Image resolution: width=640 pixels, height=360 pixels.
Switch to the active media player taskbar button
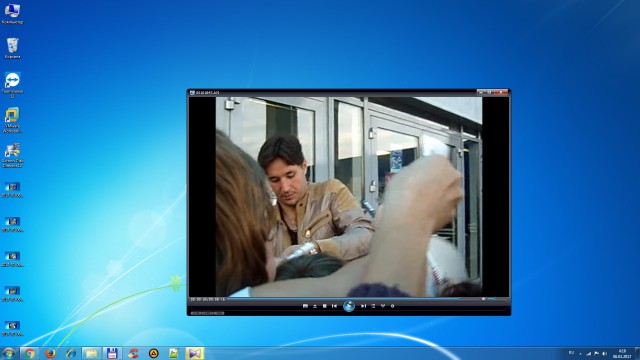tap(195, 353)
